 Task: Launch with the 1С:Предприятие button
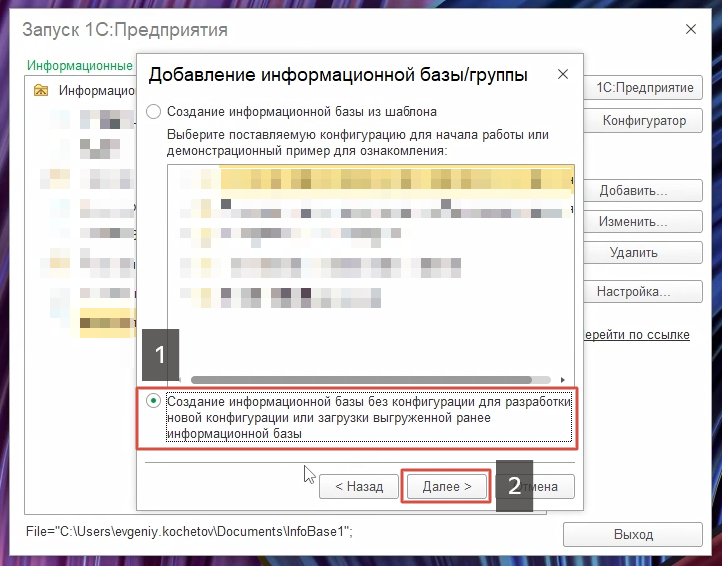tap(644, 88)
